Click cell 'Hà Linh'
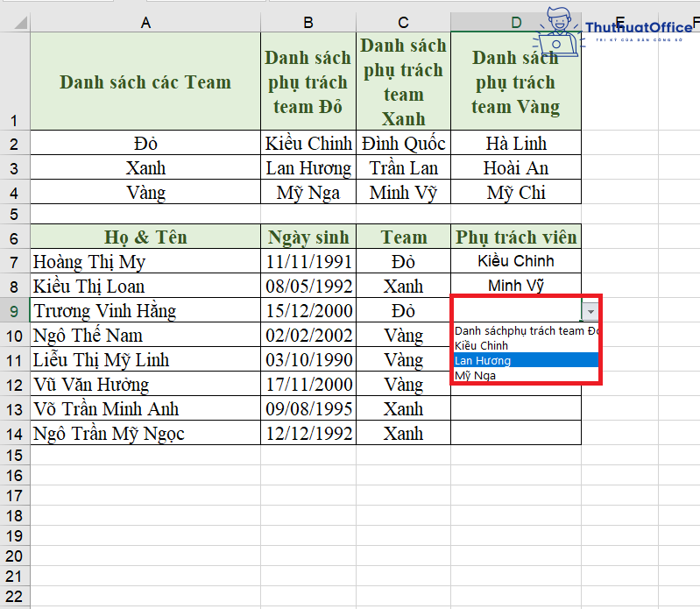The width and height of the screenshot is (700, 609). click(516, 143)
